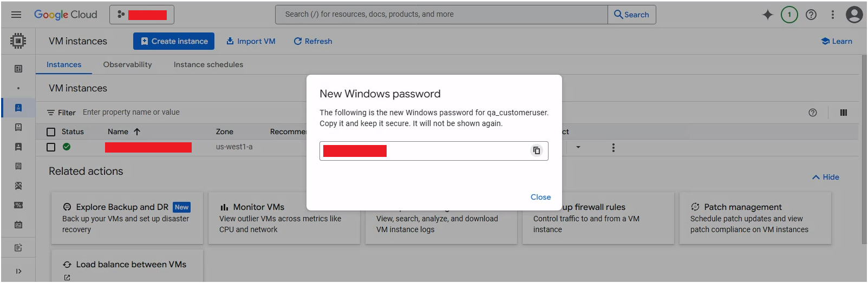Focus the Google Cloud search field
The image size is (868, 283).
pos(441,15)
